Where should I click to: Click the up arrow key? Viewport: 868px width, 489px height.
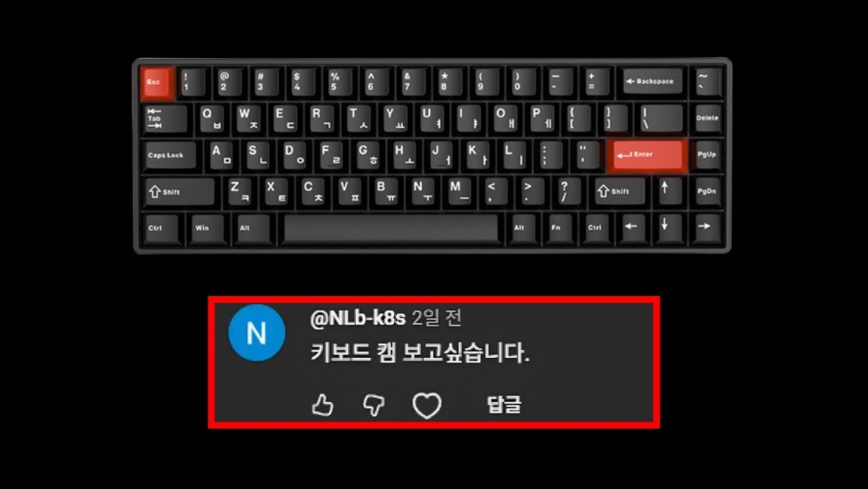click(x=665, y=191)
